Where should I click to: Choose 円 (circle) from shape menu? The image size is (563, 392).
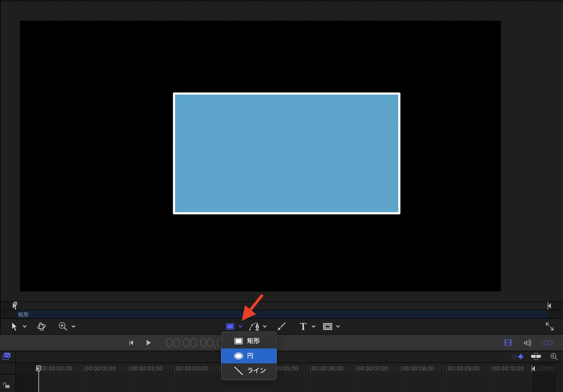[x=249, y=356]
